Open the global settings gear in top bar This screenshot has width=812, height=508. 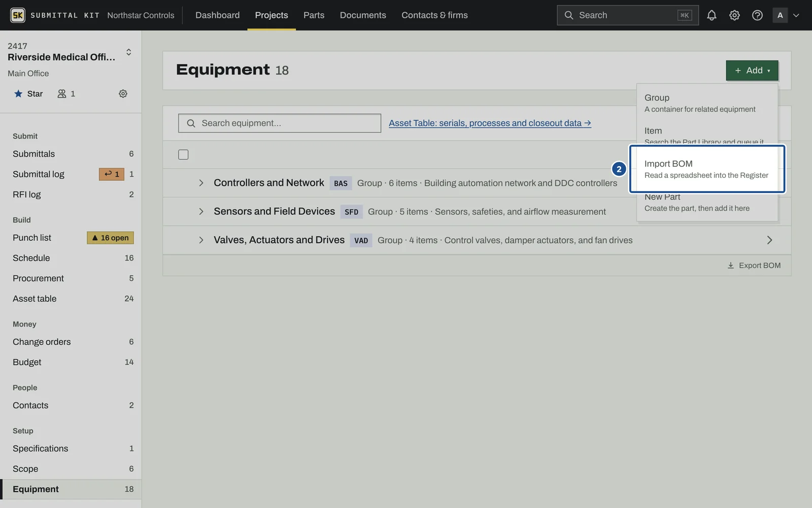pos(734,15)
